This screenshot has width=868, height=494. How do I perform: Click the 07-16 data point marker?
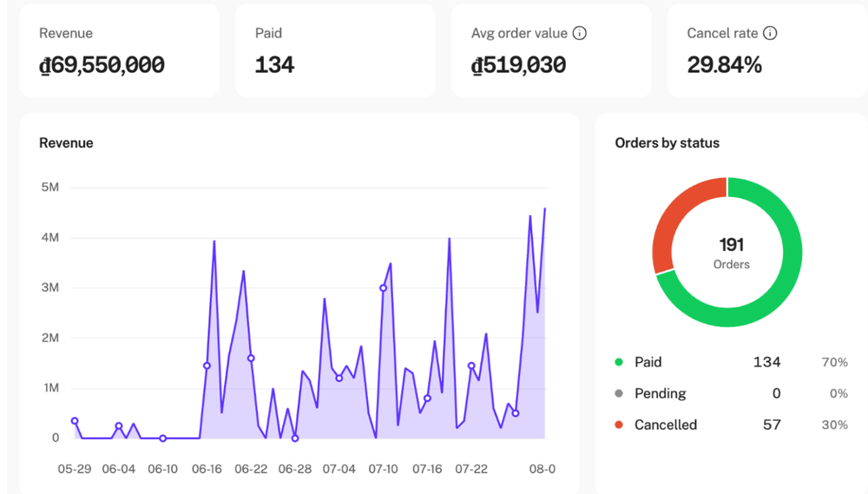pos(427,398)
